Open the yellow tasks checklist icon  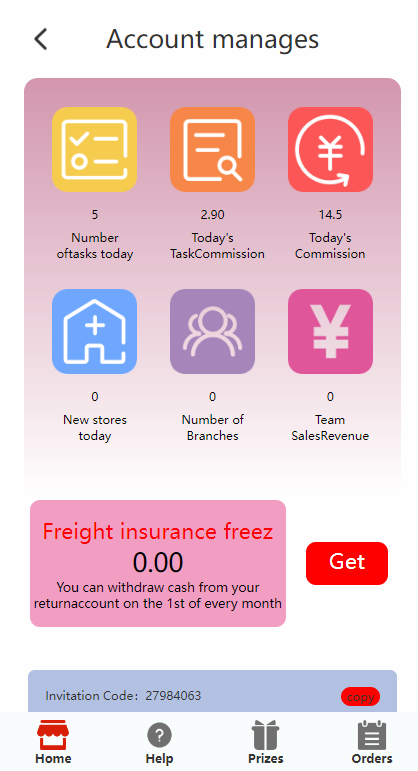click(x=94, y=149)
